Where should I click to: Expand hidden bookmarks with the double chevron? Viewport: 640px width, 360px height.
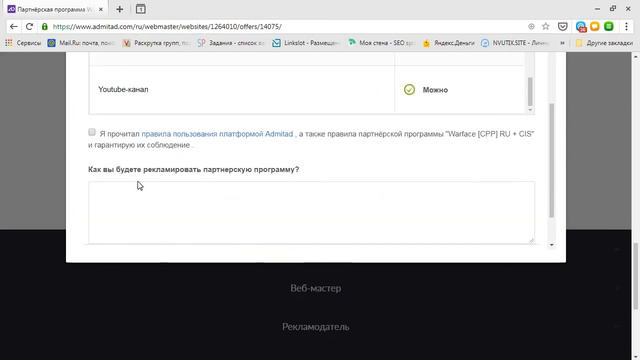point(562,43)
